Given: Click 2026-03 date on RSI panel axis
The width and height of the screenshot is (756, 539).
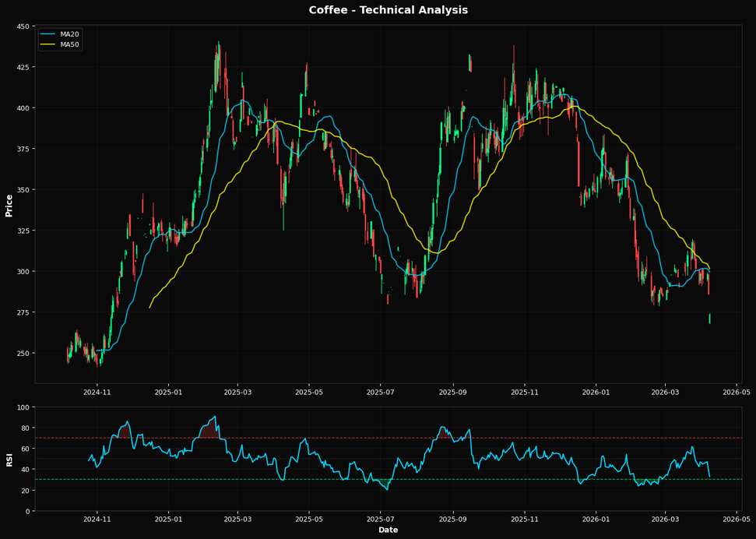Looking at the screenshot, I should pos(665,520).
